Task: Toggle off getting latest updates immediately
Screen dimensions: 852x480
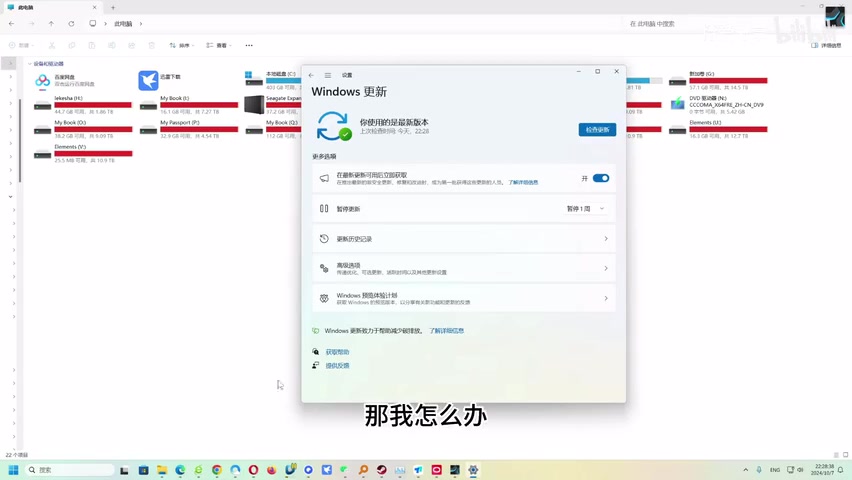Action: click(601, 178)
